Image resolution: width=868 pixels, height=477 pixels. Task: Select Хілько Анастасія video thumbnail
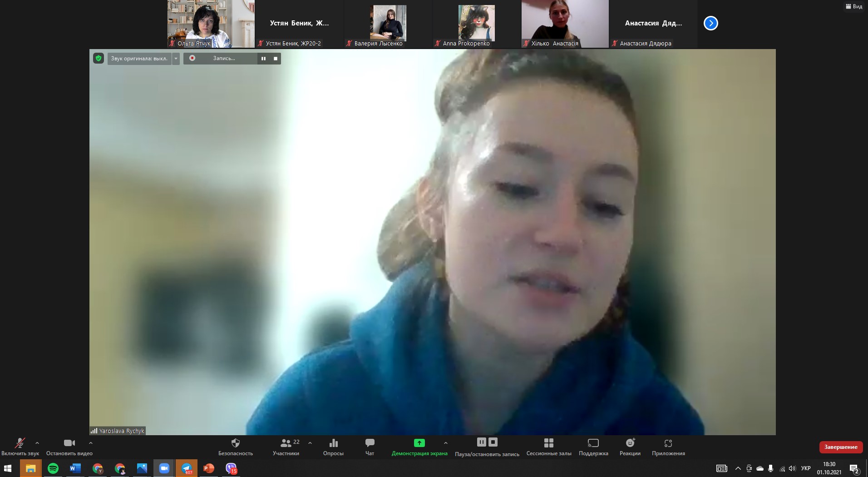point(565,24)
